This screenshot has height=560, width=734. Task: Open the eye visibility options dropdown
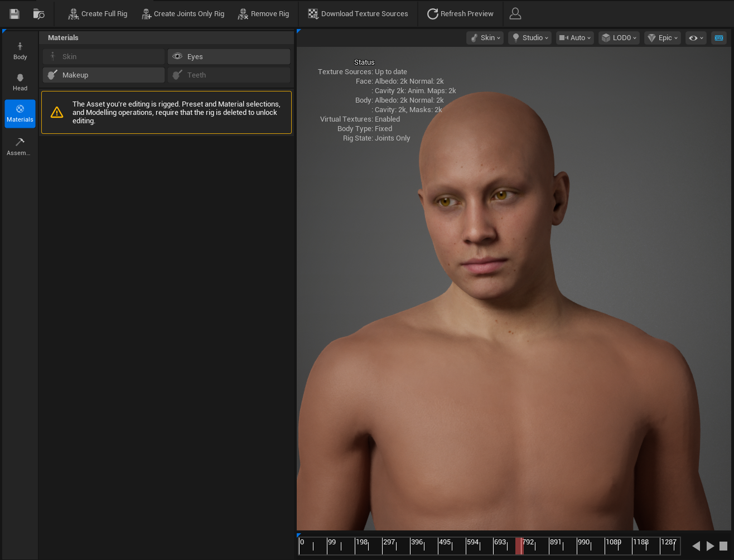696,38
